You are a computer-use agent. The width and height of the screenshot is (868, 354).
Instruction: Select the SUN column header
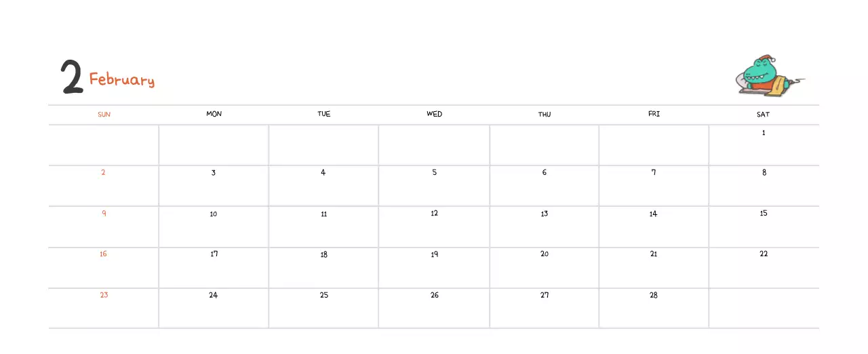click(104, 115)
